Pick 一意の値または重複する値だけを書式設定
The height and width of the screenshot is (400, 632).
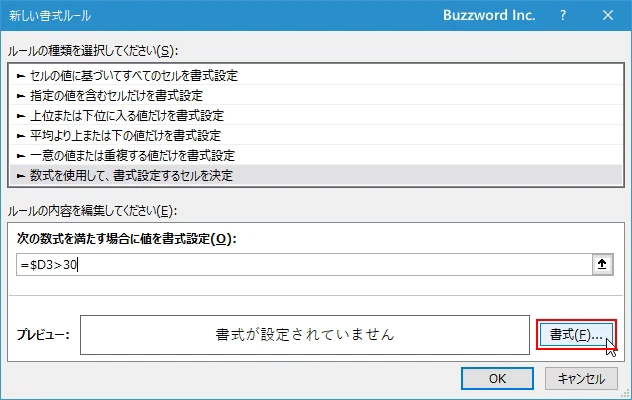316,155
